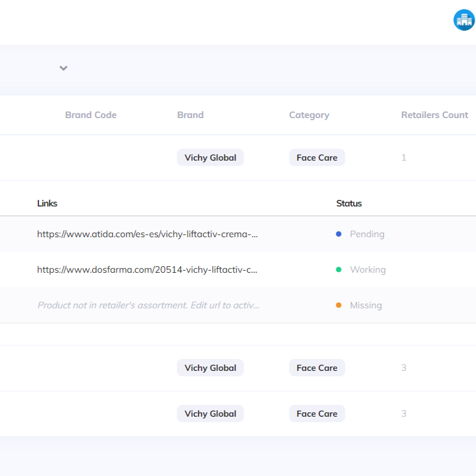Select the Pending status label
The image size is (476, 476).
tap(367, 234)
